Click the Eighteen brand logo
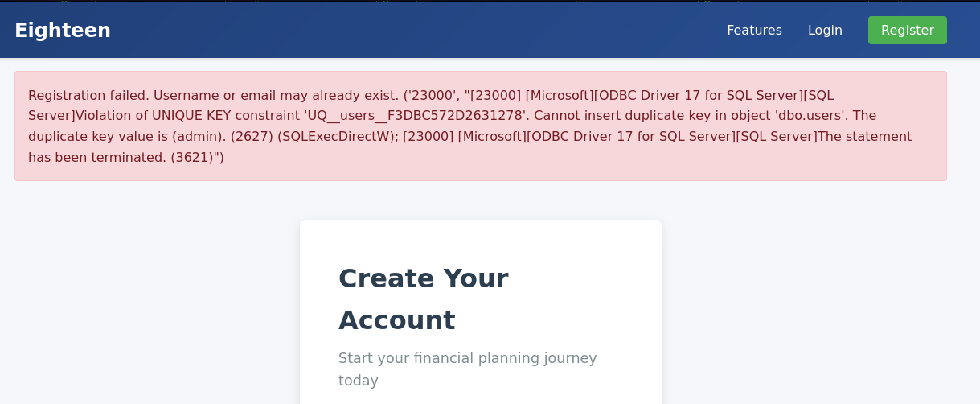This screenshot has height=404, width=980. pyautogui.click(x=63, y=31)
